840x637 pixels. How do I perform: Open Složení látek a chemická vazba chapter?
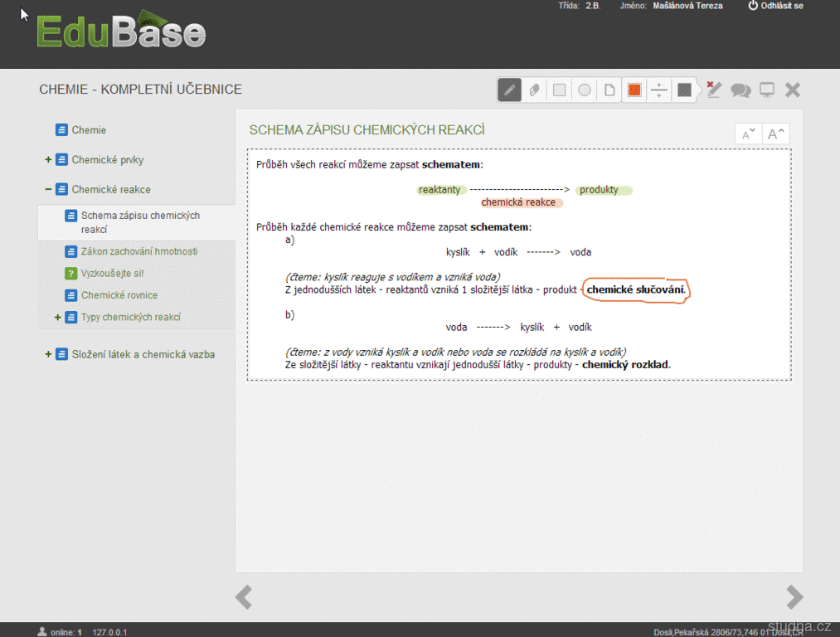point(143,354)
